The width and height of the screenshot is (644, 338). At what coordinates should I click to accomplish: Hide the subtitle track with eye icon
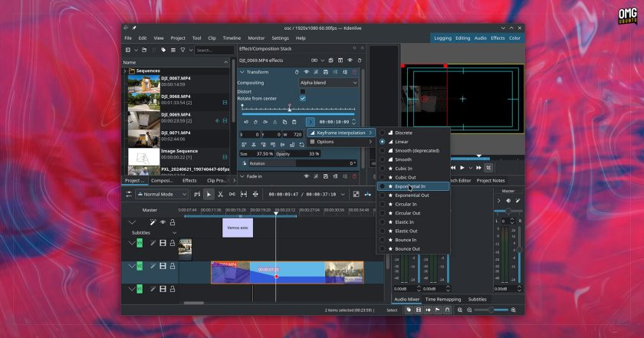tap(163, 222)
